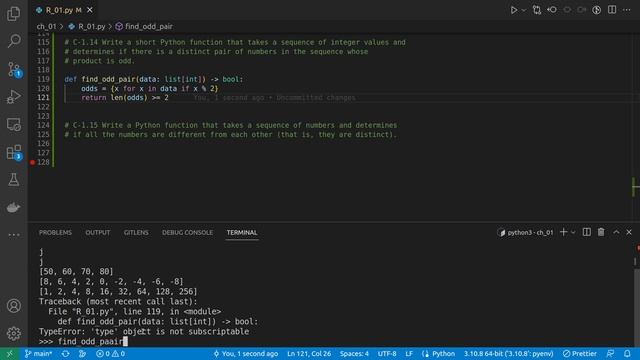Select the TERMINAL panel tab

click(x=242, y=233)
